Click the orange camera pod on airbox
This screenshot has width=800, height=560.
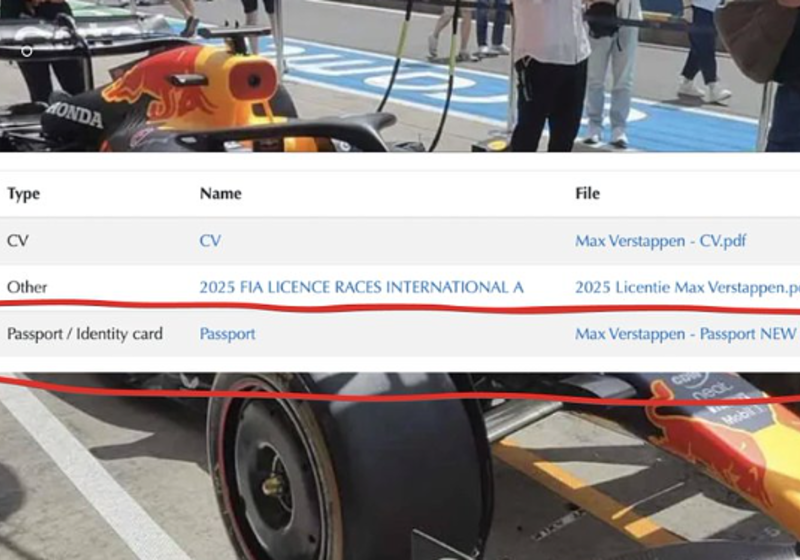click(x=253, y=80)
